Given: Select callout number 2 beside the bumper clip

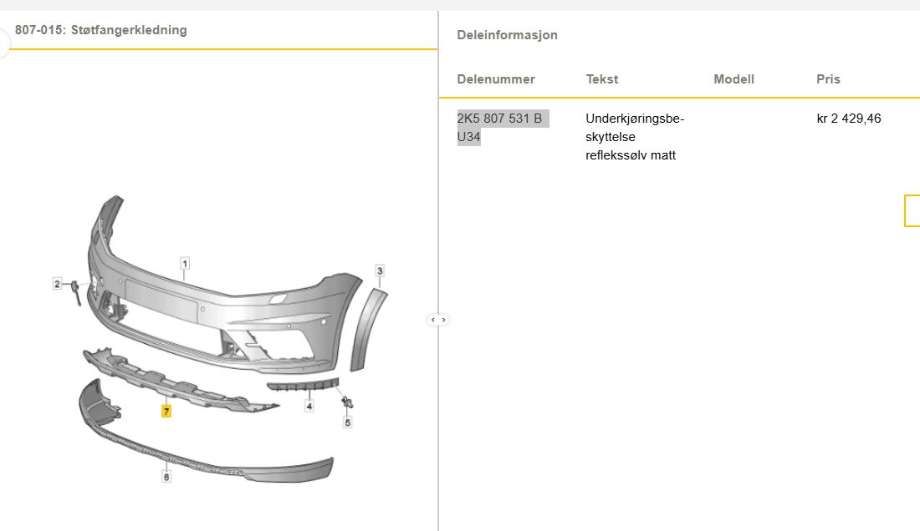Looking at the screenshot, I should (x=57, y=284).
